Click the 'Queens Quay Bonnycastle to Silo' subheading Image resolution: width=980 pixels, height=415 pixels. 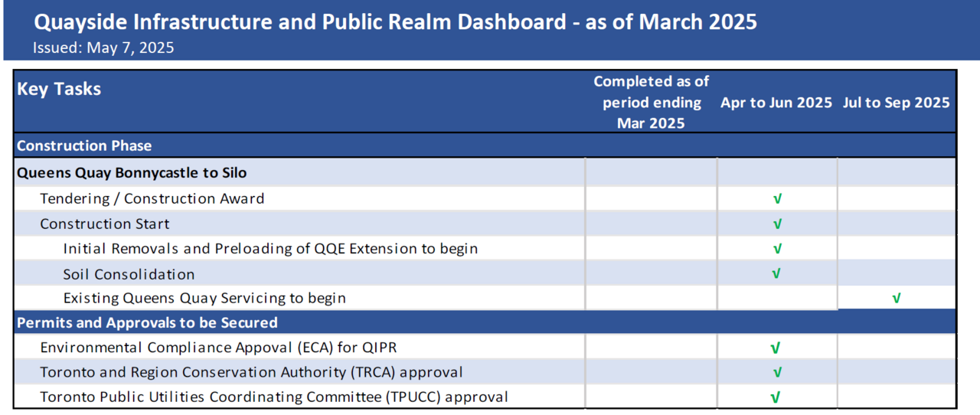pyautogui.click(x=132, y=173)
